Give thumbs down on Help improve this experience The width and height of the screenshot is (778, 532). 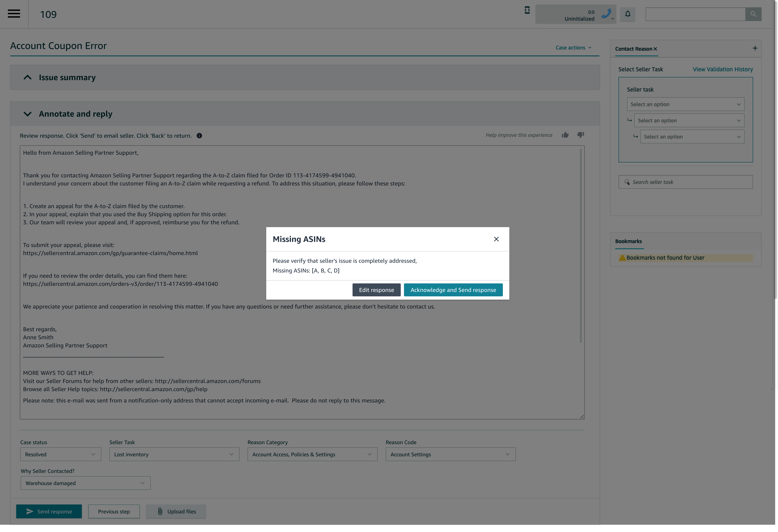pyautogui.click(x=580, y=135)
